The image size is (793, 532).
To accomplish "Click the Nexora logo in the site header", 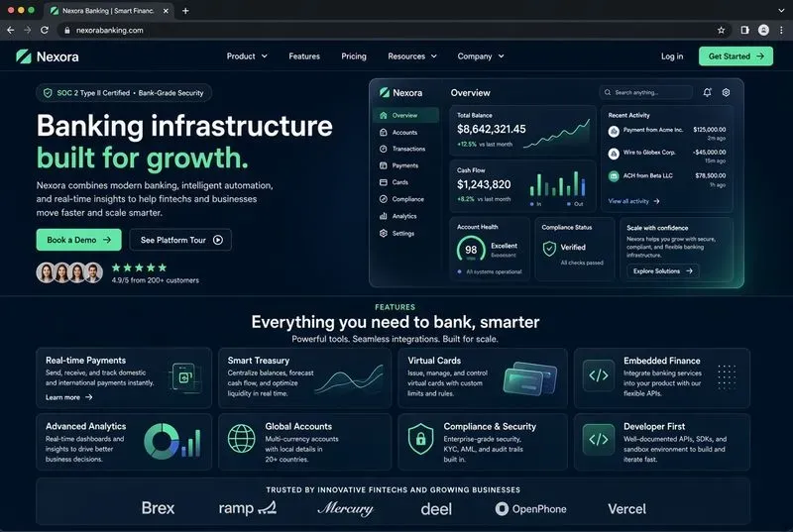I will point(47,56).
